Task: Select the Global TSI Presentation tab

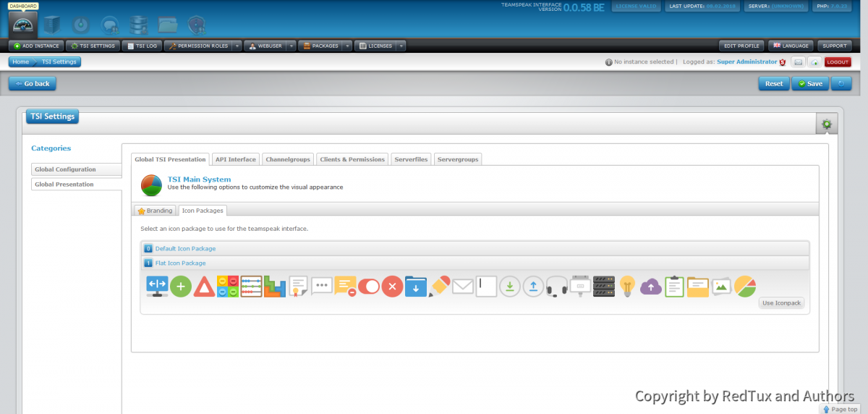Action: (170, 159)
